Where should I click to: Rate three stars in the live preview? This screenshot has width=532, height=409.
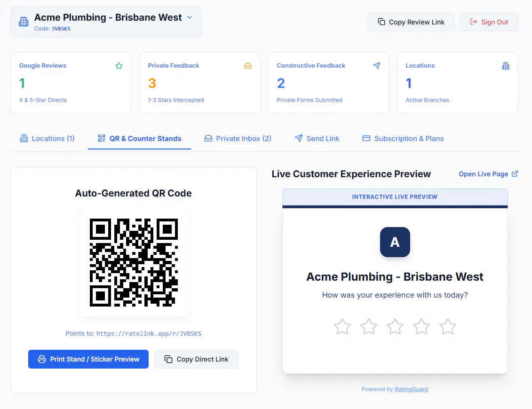[395, 327]
